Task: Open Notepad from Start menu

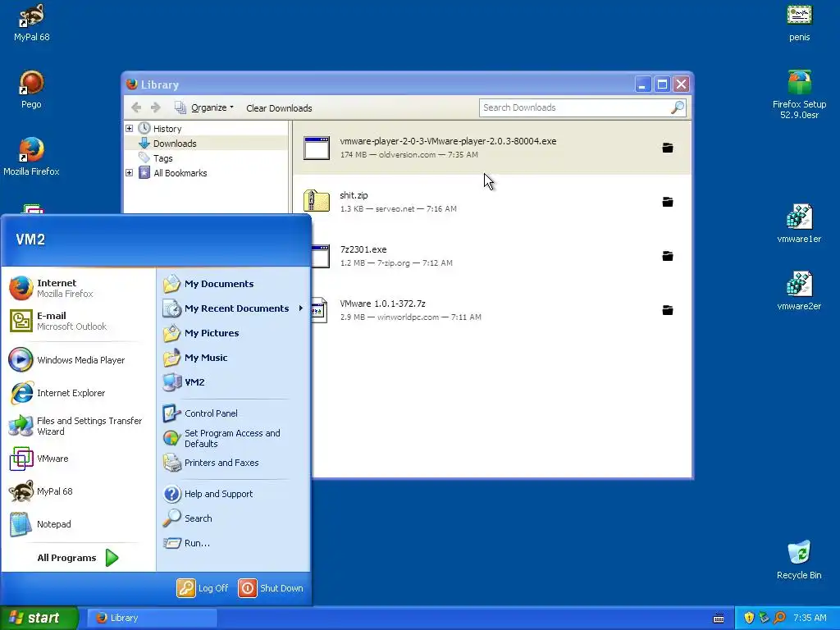Action: [x=78, y=524]
